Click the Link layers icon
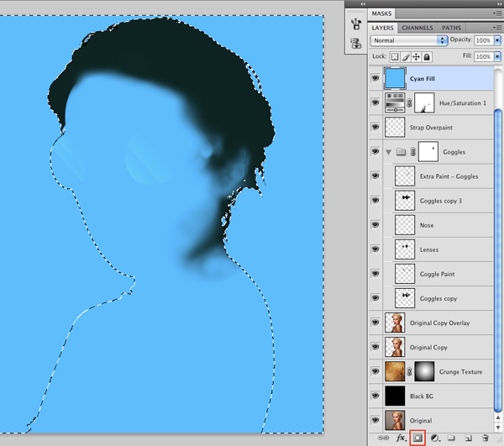 (x=383, y=438)
